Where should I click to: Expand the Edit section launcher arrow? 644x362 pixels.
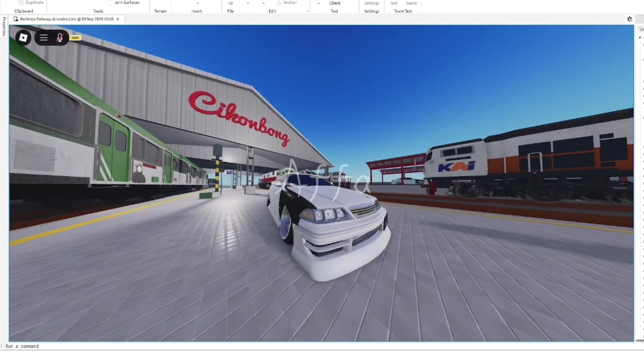tap(307, 11)
